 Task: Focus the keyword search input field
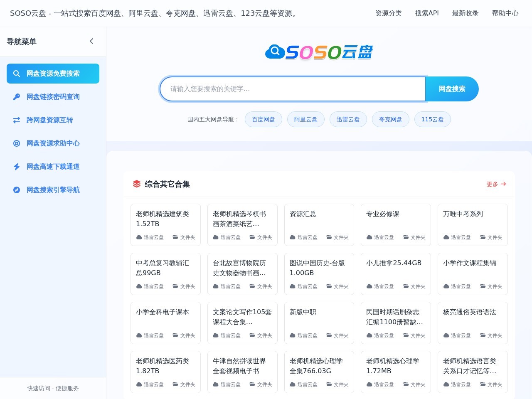(x=293, y=89)
